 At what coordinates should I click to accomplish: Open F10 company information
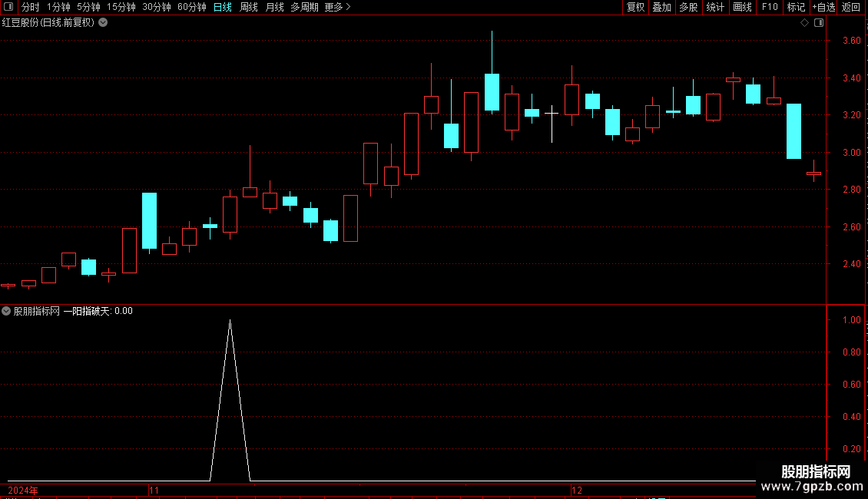pos(770,7)
